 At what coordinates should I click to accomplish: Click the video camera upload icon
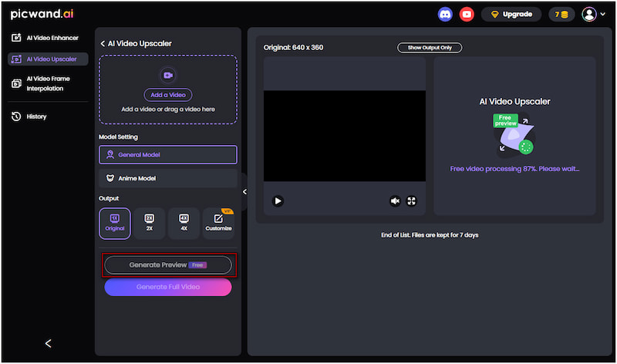[168, 75]
